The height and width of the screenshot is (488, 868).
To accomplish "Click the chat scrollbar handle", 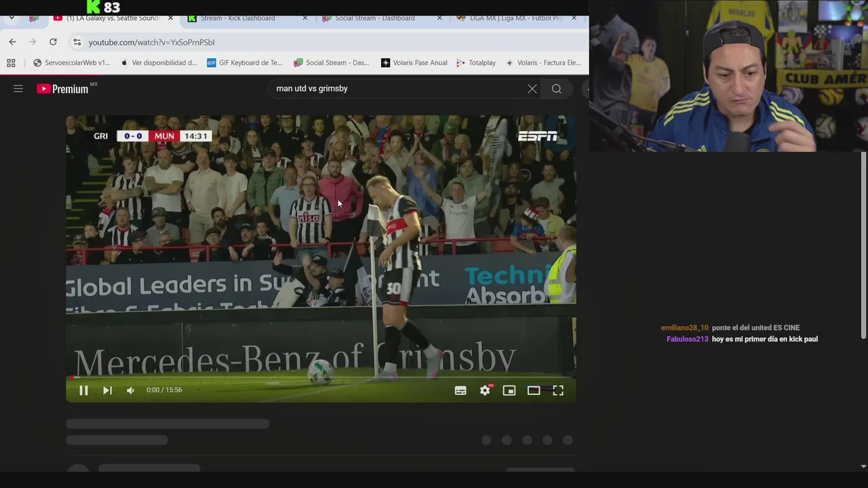I will coord(863,245).
